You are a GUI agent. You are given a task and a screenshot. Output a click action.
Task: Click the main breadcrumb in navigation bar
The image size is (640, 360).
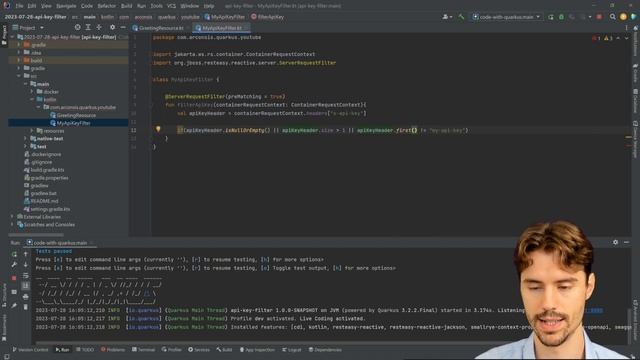[89, 17]
